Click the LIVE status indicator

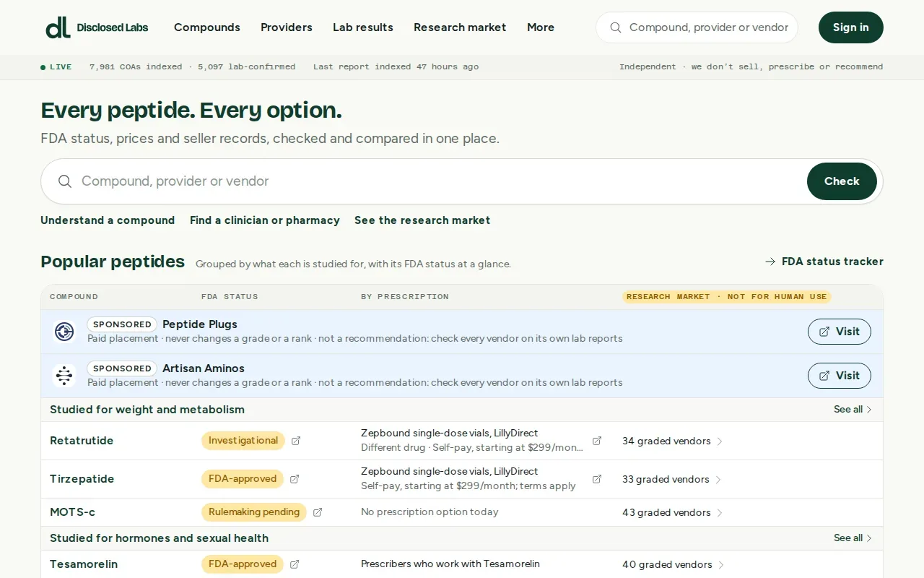(x=56, y=67)
